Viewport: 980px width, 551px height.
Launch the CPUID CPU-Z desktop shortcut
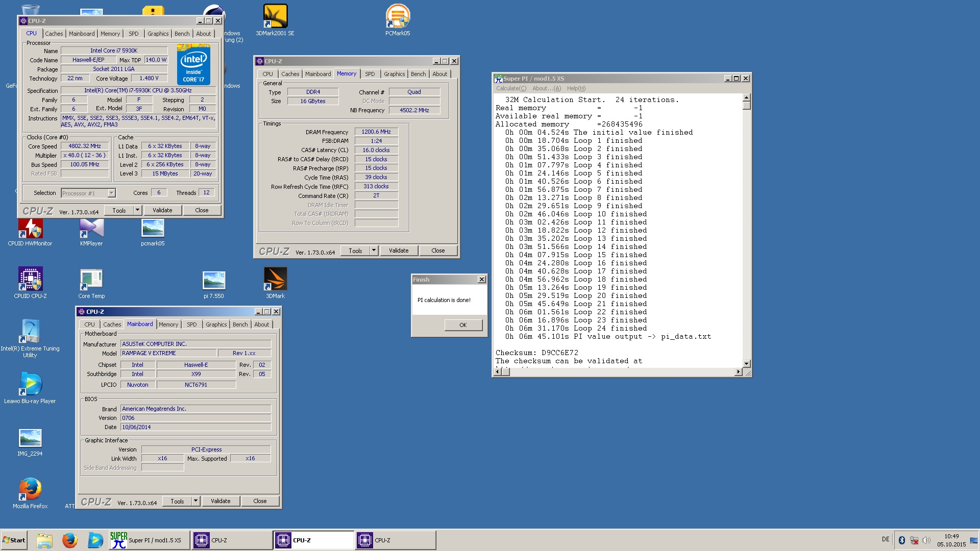pyautogui.click(x=30, y=283)
